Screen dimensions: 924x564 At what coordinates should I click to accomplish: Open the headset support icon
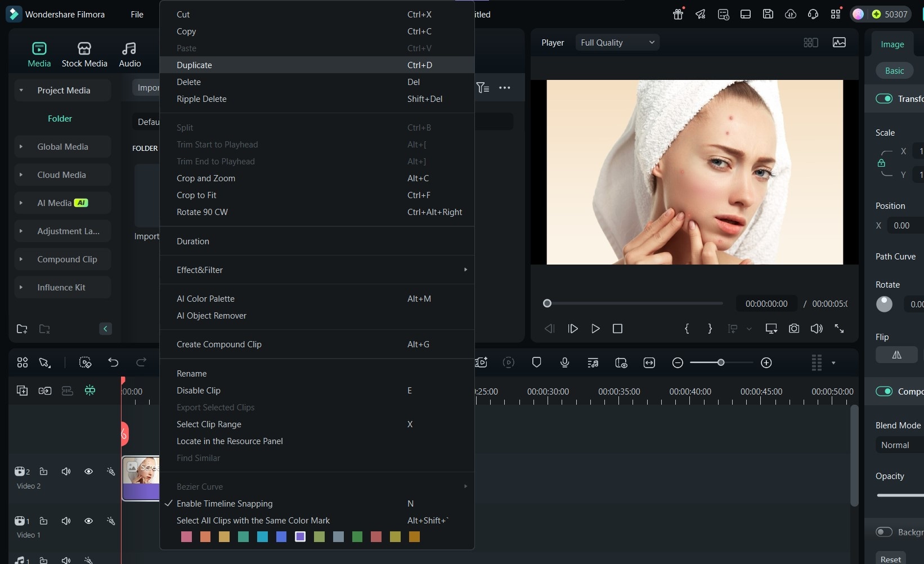[813, 14]
